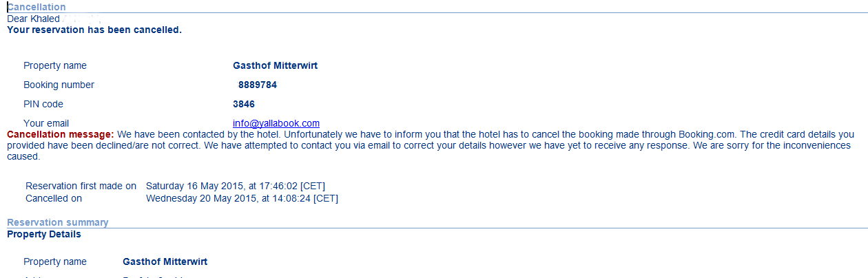Click the Cancelled on label
The height and width of the screenshot is (278, 868).
coord(54,199)
